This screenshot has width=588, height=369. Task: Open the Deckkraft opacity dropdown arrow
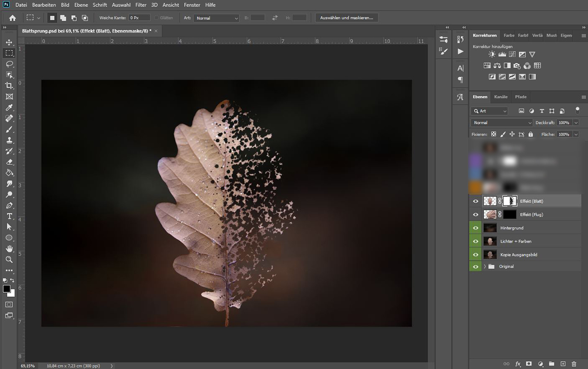pyautogui.click(x=576, y=123)
